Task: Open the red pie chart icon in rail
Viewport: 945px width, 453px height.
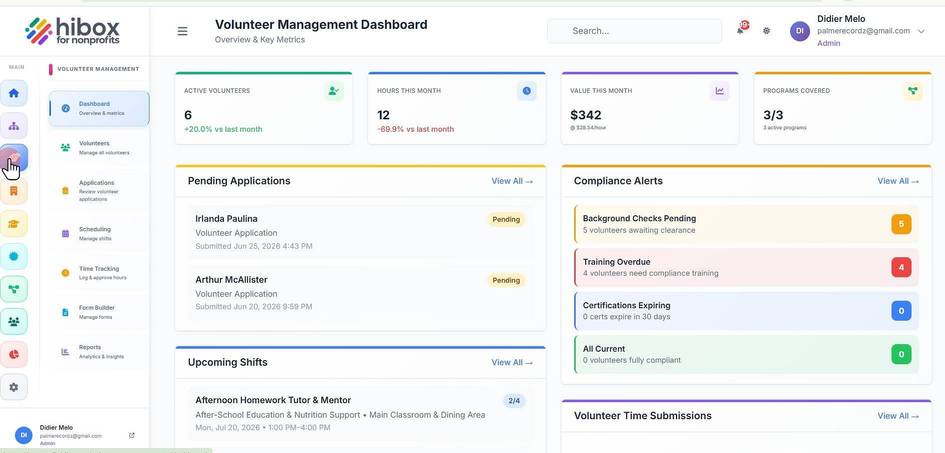Action: (14, 354)
